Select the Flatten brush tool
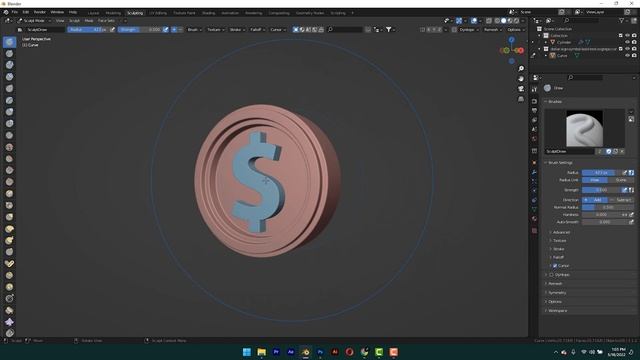 point(9,159)
